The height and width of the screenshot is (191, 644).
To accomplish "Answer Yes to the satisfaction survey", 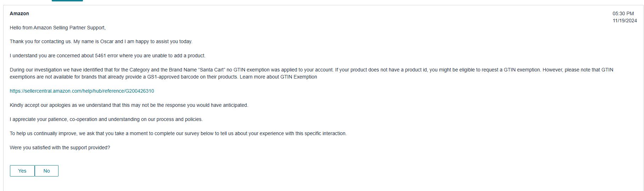I will tap(22, 171).
